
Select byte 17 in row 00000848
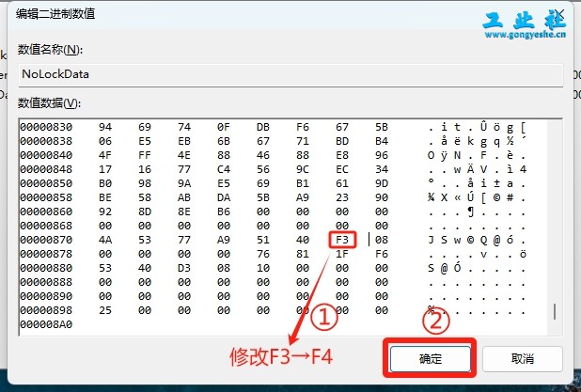[x=105, y=169]
